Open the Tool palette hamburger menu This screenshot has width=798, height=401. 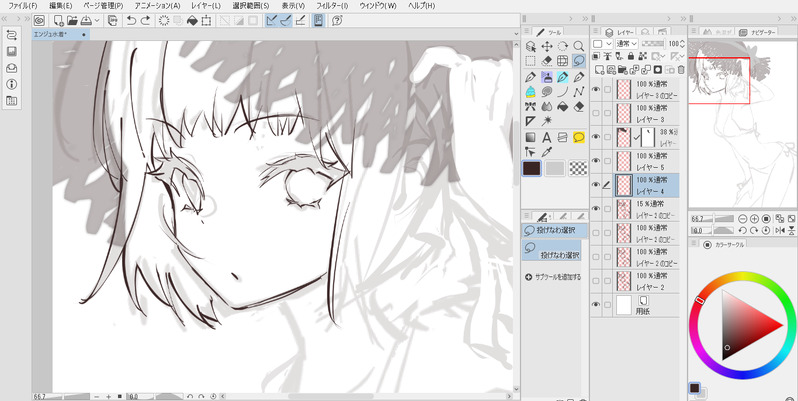[527, 32]
